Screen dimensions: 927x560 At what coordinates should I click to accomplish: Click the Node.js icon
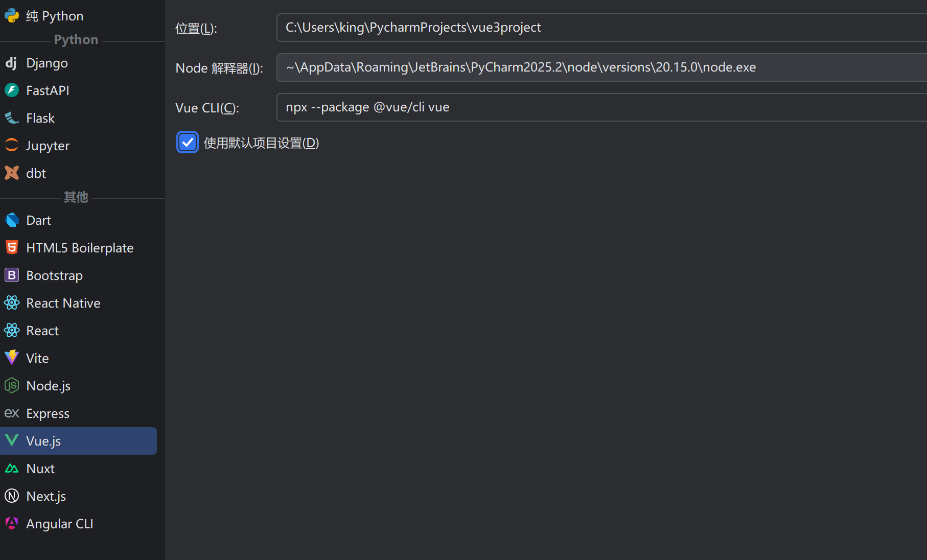click(12, 386)
